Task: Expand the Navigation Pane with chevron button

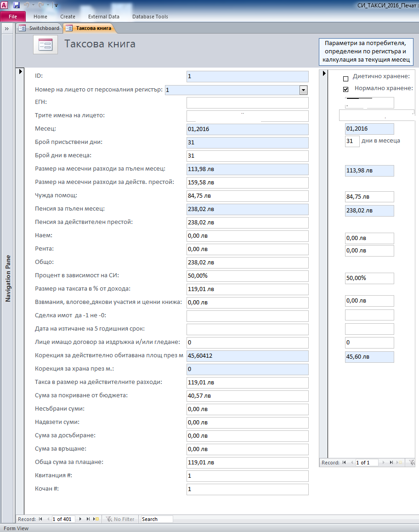Action: (7, 29)
